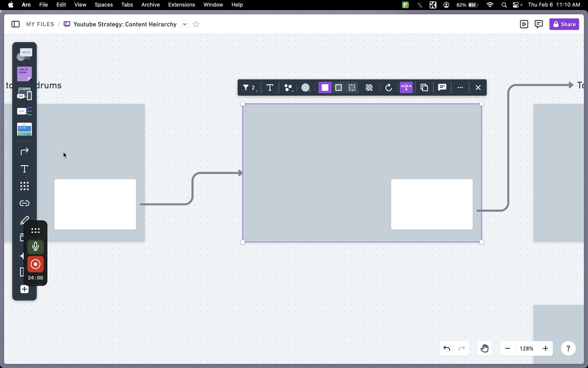
Task: Open the Archive menu
Action: tap(150, 5)
